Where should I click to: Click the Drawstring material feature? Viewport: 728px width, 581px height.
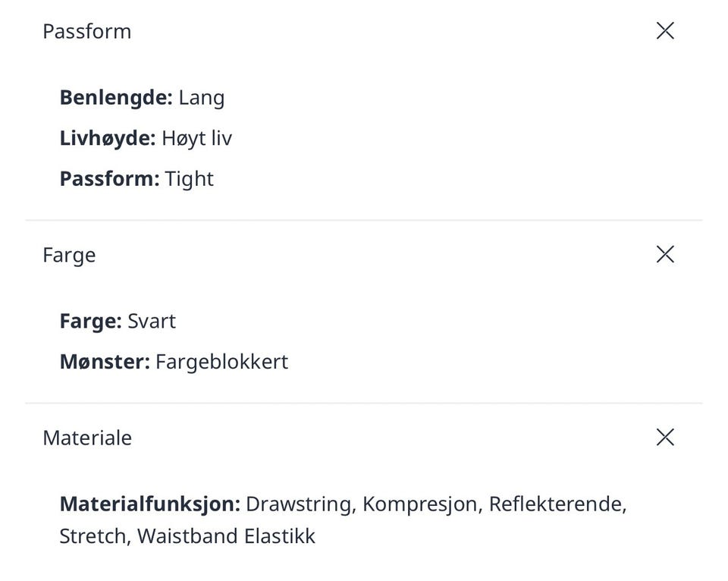coord(300,504)
